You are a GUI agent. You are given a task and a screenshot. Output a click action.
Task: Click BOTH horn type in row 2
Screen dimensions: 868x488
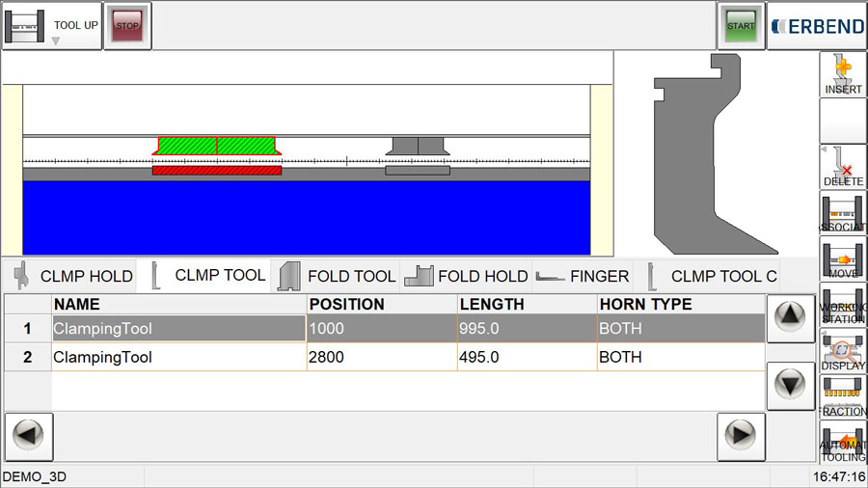681,357
